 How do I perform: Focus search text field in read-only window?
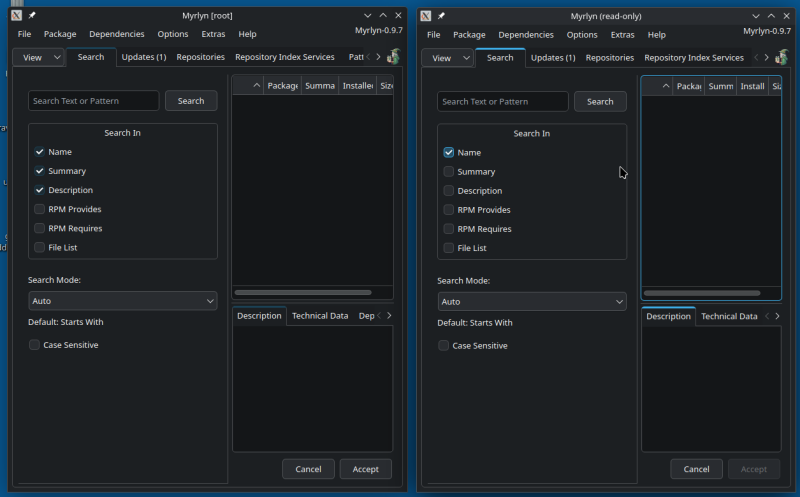click(503, 102)
